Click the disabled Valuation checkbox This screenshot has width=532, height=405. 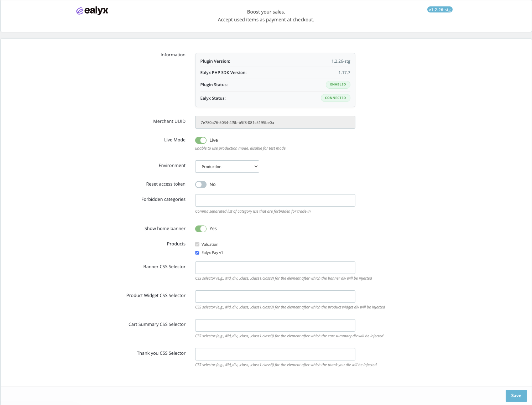tap(197, 244)
